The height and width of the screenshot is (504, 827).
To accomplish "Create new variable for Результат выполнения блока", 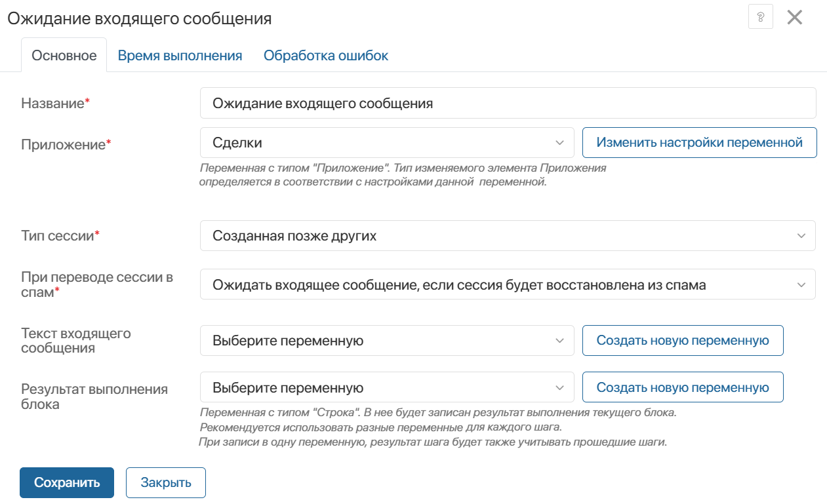I will [x=682, y=388].
